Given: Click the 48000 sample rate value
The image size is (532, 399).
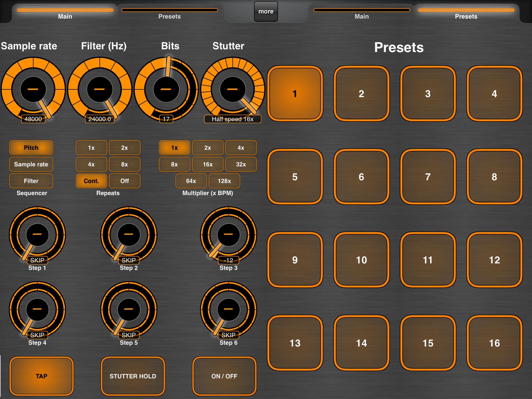Looking at the screenshot, I should [x=33, y=119].
